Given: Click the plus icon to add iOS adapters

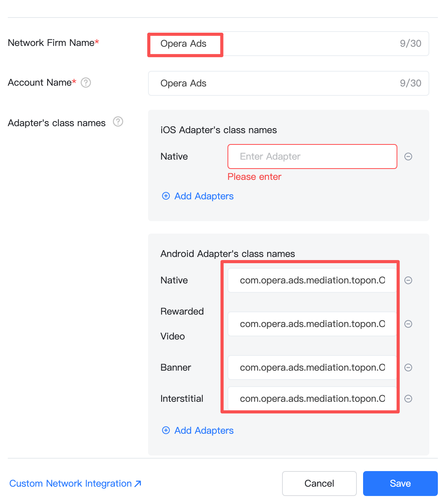Looking at the screenshot, I should tap(166, 196).
